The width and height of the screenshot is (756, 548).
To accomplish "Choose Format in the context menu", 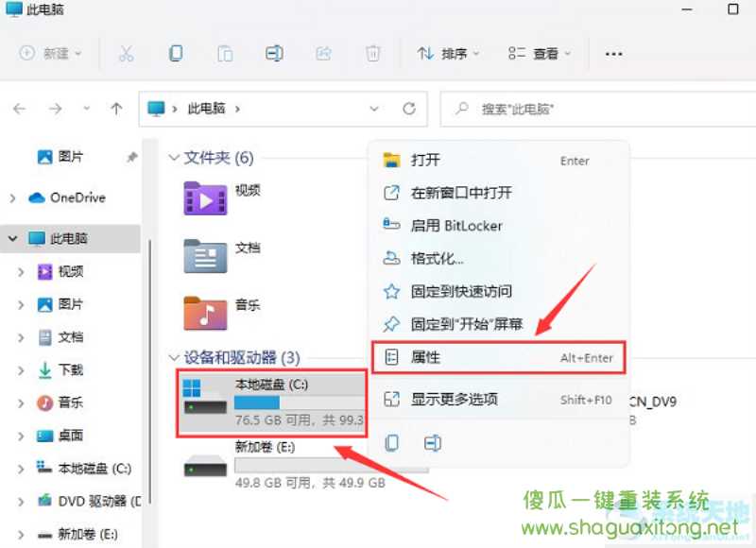I will coord(500,258).
